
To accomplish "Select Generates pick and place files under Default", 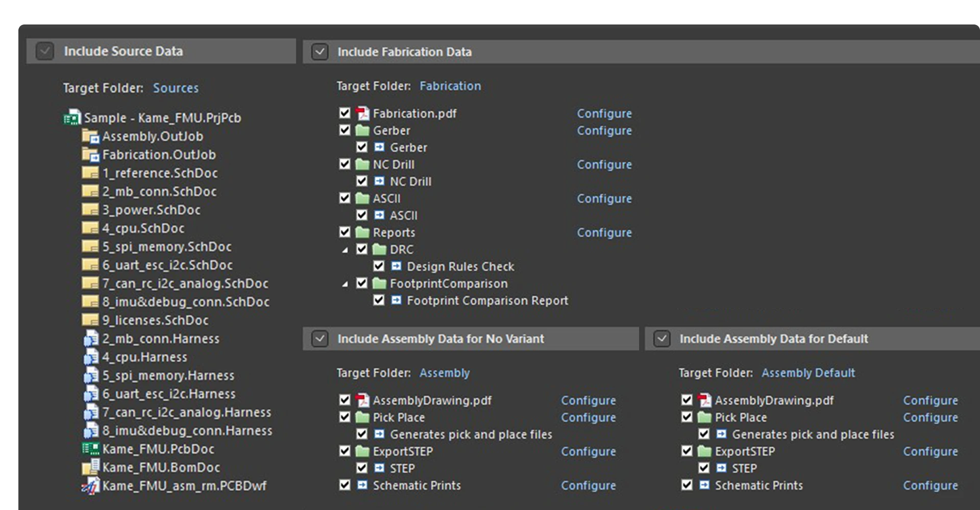I will (x=813, y=435).
